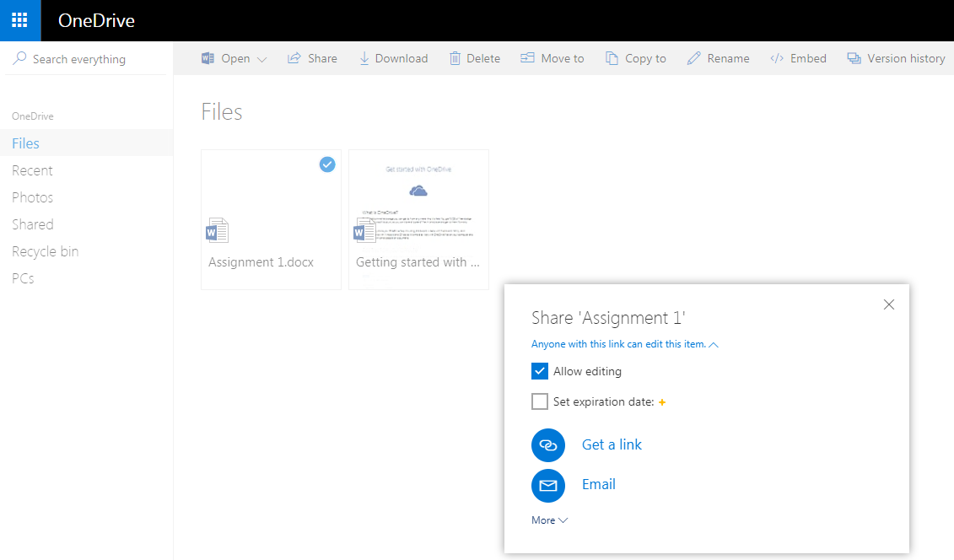Click the Copy to pages icon
This screenshot has height=560, width=954.
click(612, 58)
